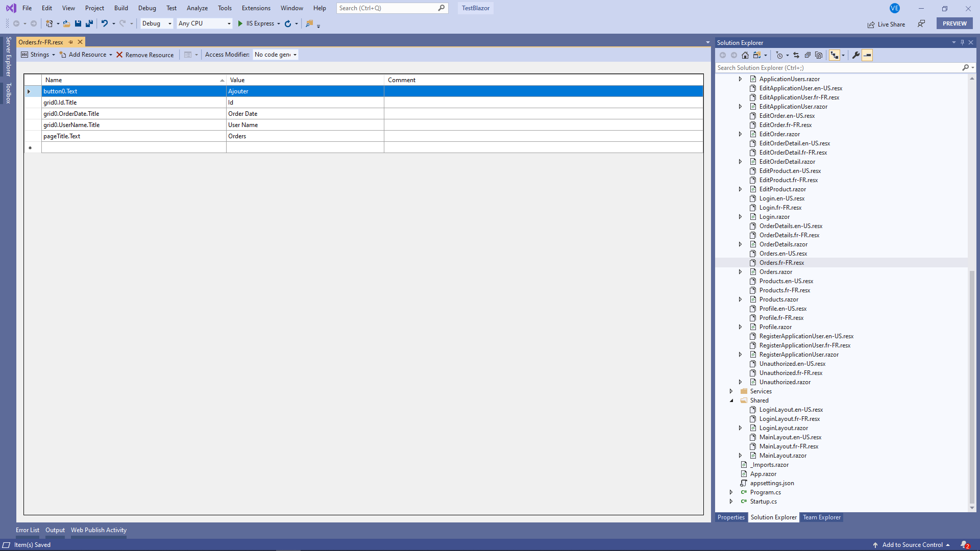This screenshot has height=551, width=980.
Task: Open the Any CPU platform dropdown
Action: (x=205, y=23)
